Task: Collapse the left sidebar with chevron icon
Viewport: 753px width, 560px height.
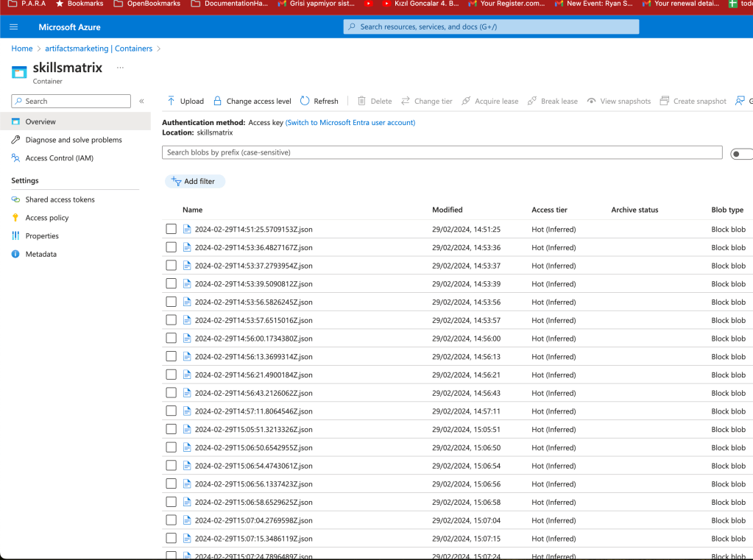Action: click(x=141, y=101)
